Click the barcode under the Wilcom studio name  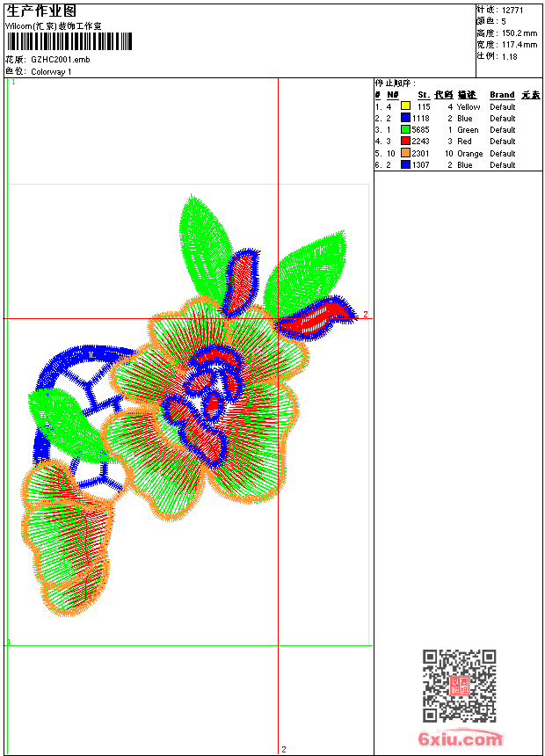pos(69,41)
